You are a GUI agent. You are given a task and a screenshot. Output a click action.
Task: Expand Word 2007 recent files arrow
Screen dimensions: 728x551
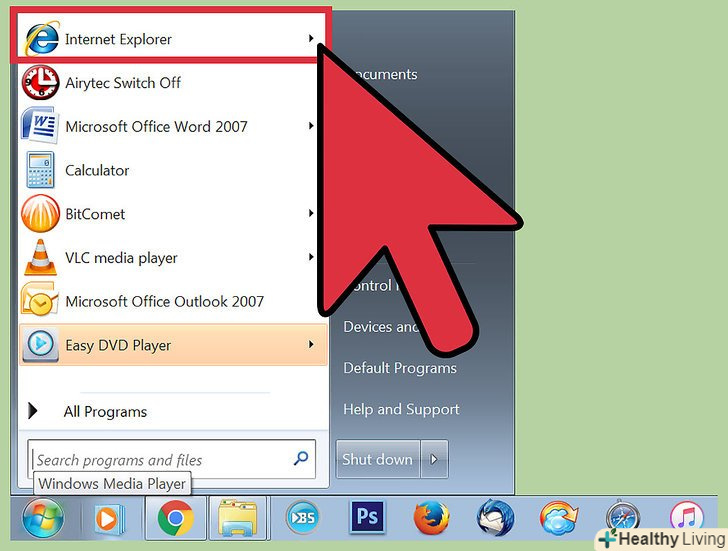coord(311,126)
